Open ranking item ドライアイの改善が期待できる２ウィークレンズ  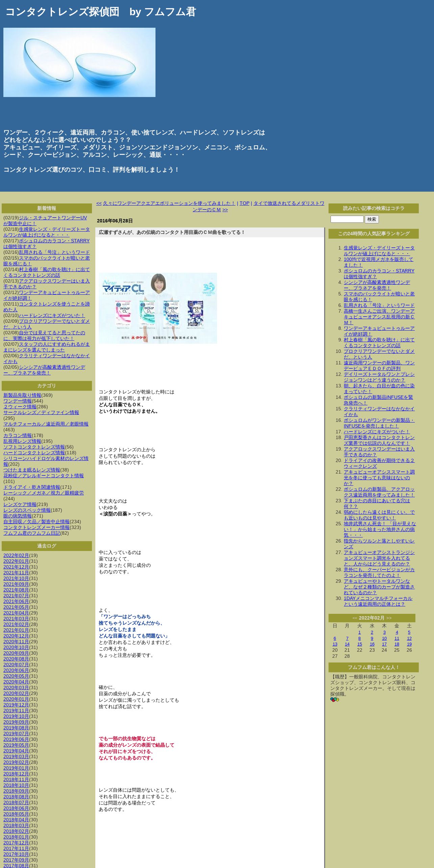[379, 463]
